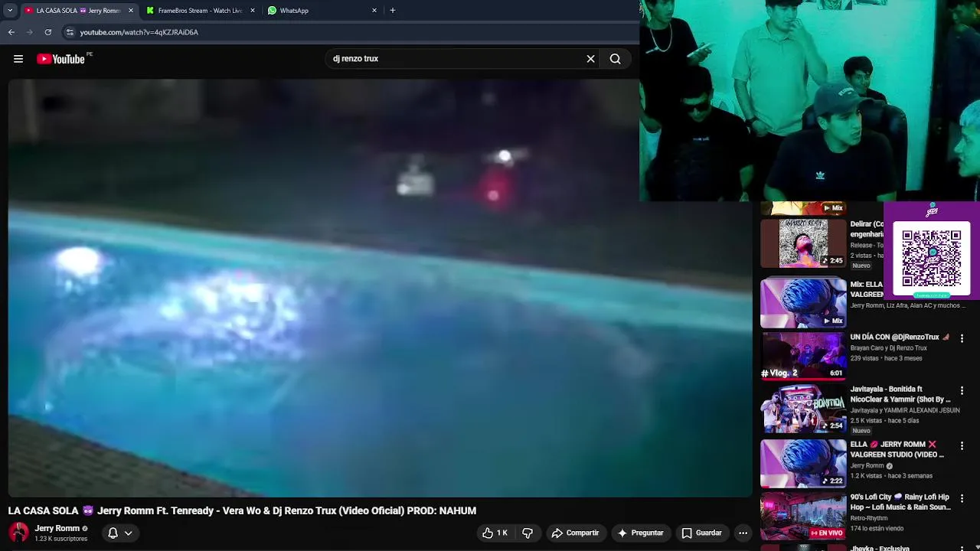This screenshot has width=980, height=551.
Task: Open options for 'UN DÍA CON @DjRenzoTrux'
Action: point(962,338)
